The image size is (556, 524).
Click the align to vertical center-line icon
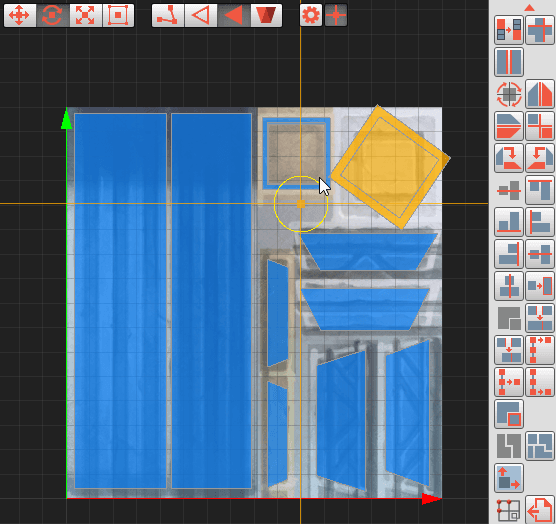509,286
